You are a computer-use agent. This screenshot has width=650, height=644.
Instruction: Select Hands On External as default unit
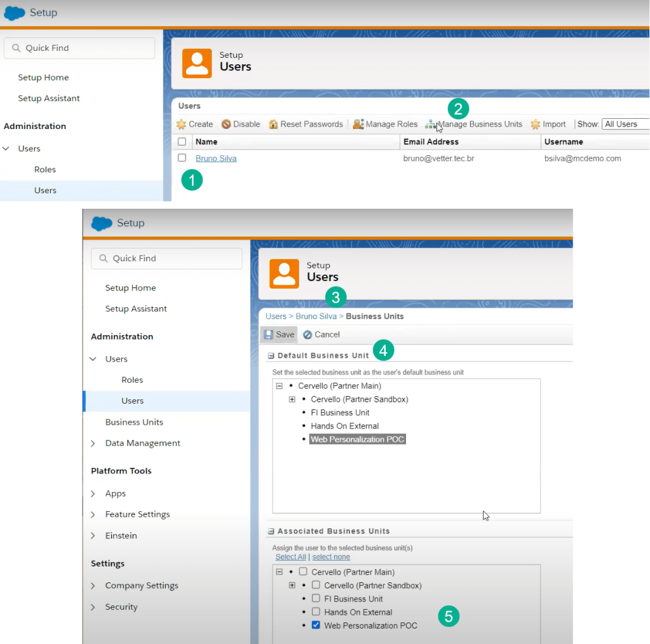click(x=344, y=426)
